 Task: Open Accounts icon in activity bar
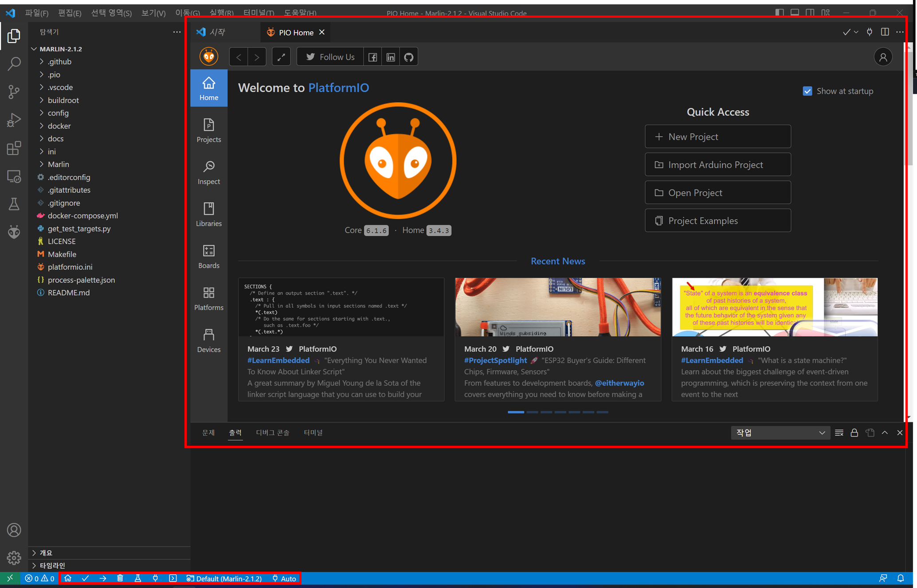point(14,530)
